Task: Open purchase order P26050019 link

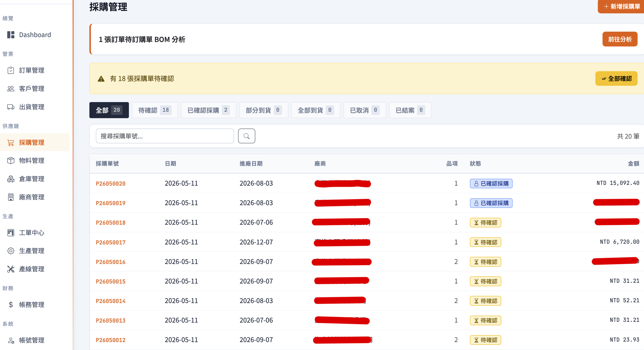Action: coord(110,203)
